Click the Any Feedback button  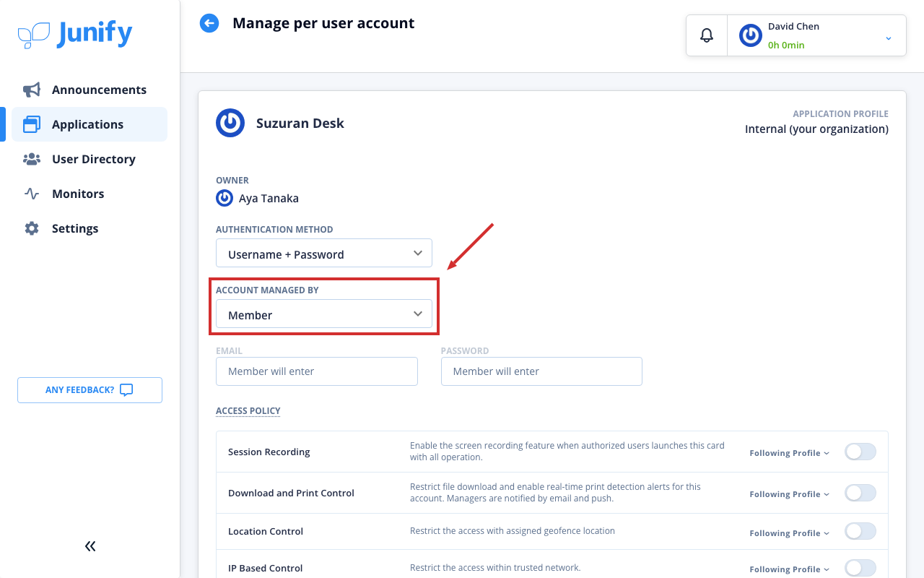[x=90, y=390]
